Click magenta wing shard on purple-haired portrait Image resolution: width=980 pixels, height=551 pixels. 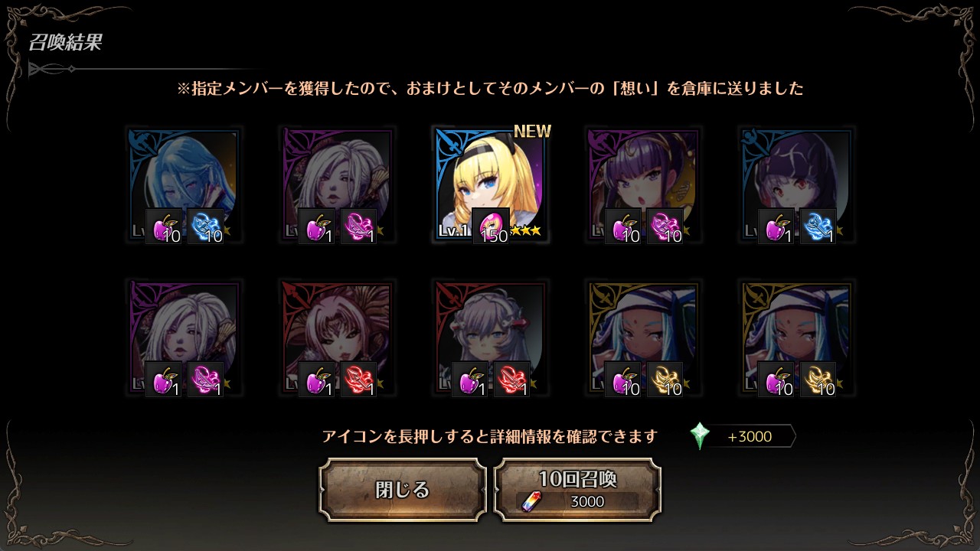pyautogui.click(x=665, y=227)
